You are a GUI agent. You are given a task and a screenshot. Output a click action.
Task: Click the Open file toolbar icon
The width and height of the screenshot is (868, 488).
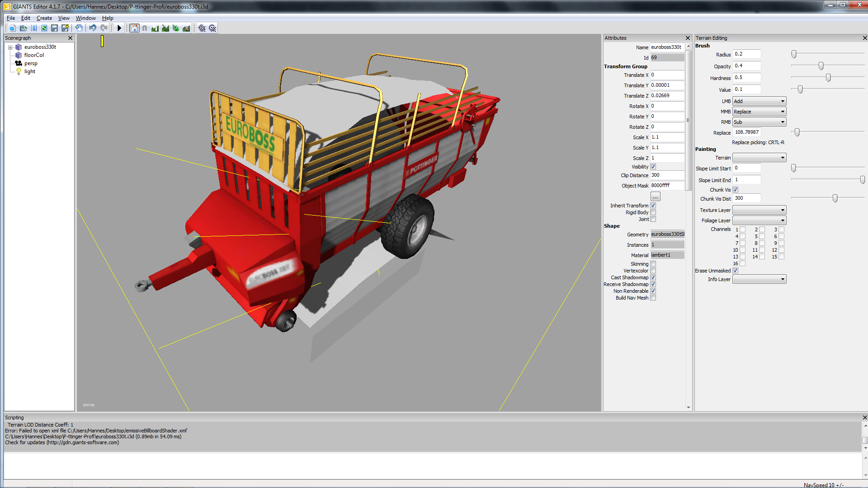click(x=24, y=28)
